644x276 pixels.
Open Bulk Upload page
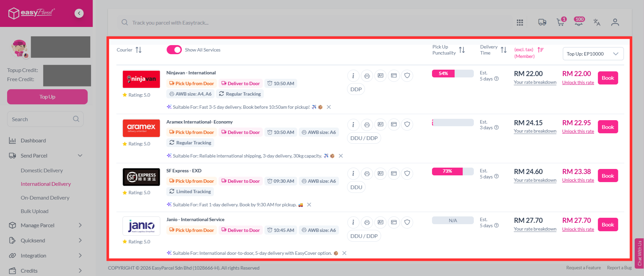pyautogui.click(x=35, y=211)
